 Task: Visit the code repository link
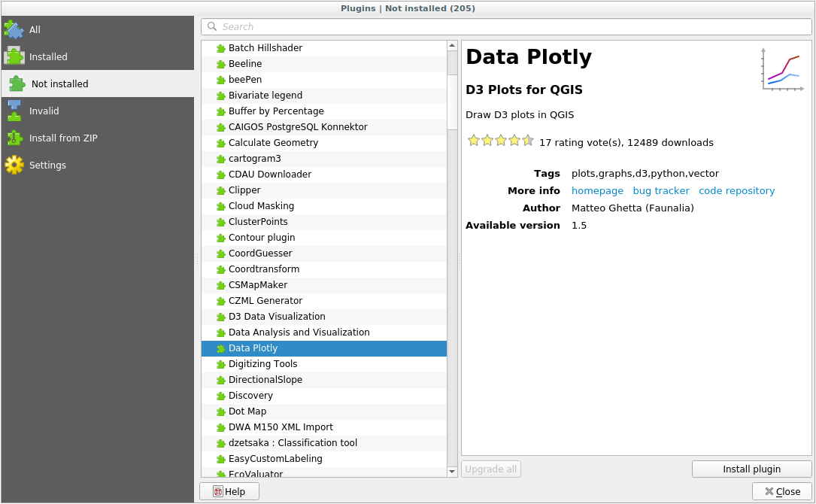736,191
